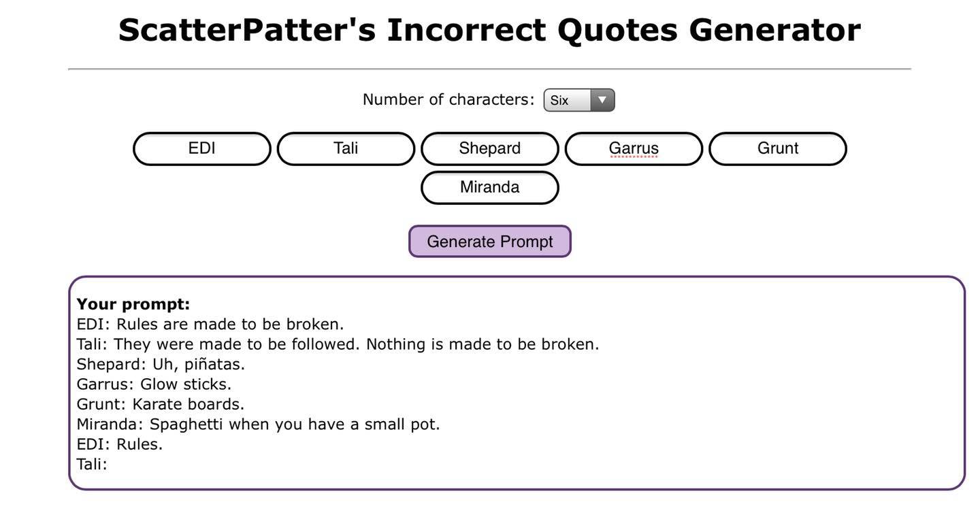This screenshot has height=513, width=980.
Task: Click the Generate Prompt button
Action: coord(490,242)
